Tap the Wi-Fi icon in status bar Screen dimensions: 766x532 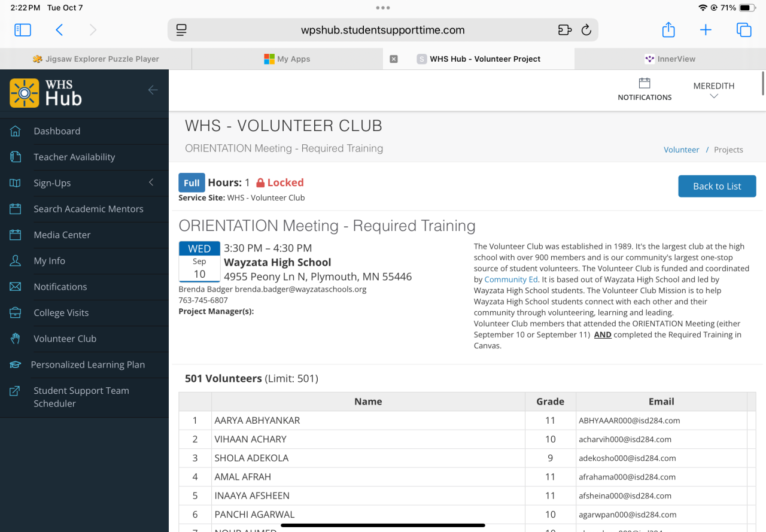[703, 8]
